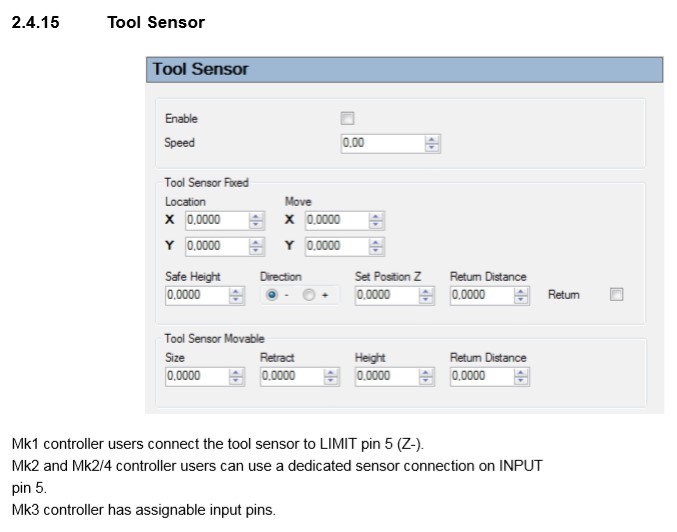The height and width of the screenshot is (532, 677).
Task: Adjust the Speed spinner arrows
Action: [x=432, y=143]
